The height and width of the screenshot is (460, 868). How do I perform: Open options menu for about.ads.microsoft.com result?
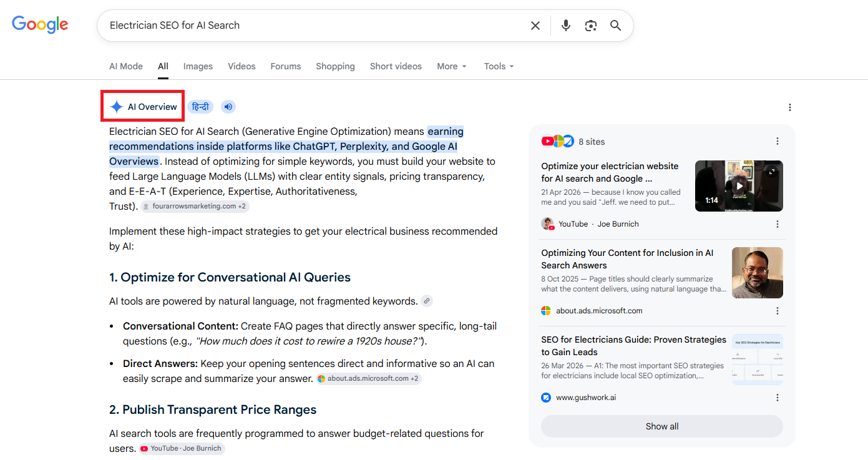pos(778,311)
